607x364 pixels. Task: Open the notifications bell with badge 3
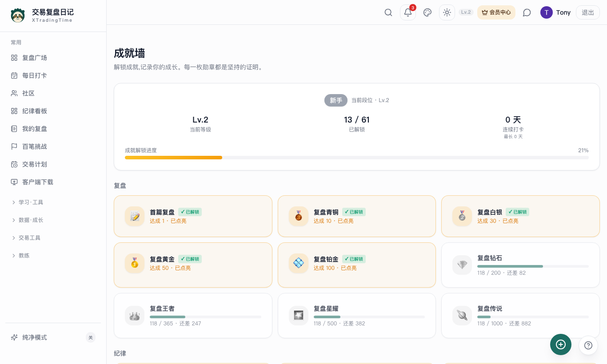click(408, 12)
